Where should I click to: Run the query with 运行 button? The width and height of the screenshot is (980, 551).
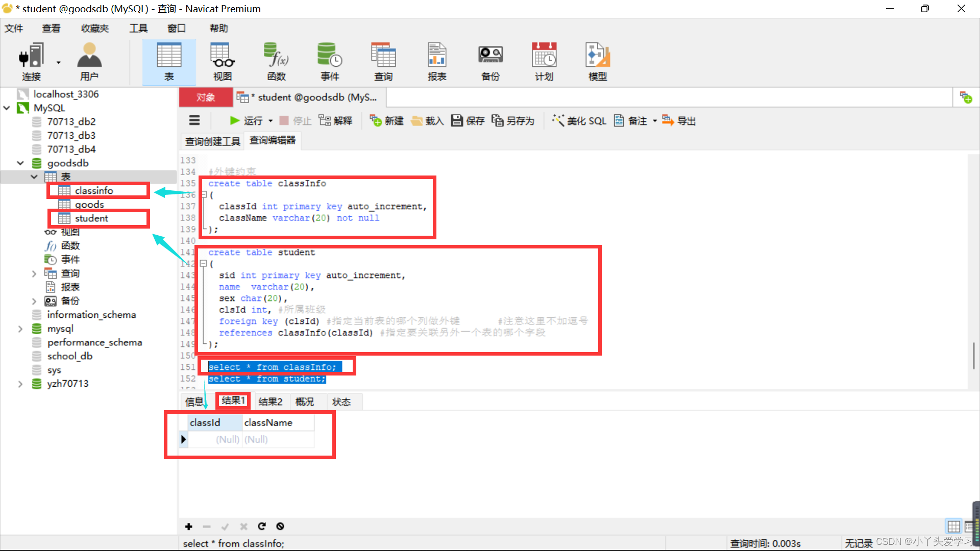(x=247, y=120)
